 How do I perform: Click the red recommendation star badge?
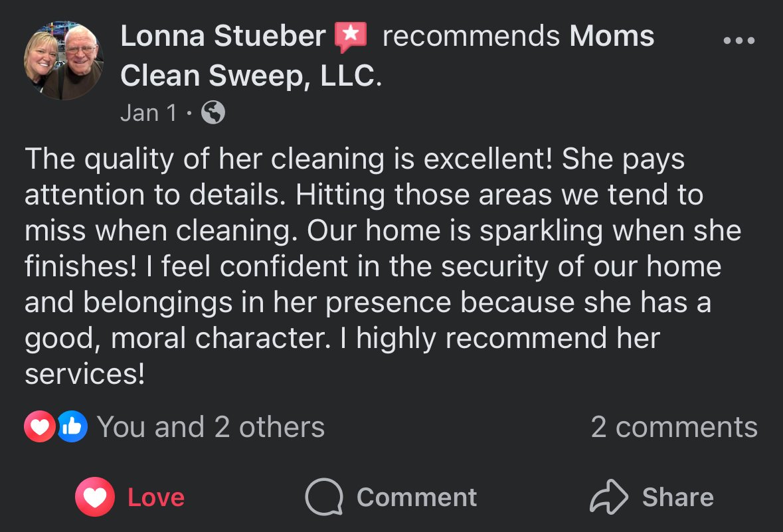(x=351, y=37)
